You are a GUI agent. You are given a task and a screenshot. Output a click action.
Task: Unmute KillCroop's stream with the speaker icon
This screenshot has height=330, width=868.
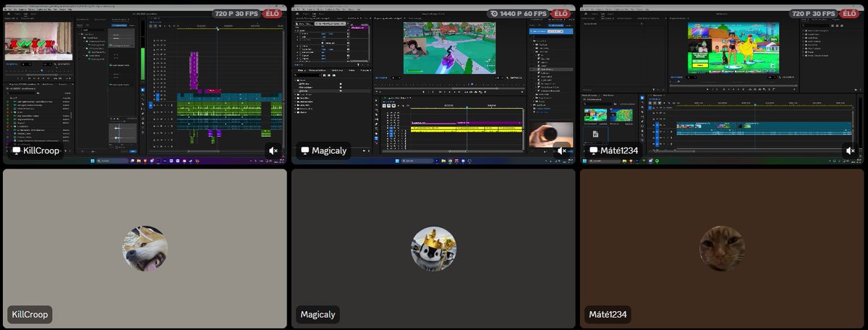coord(273,151)
